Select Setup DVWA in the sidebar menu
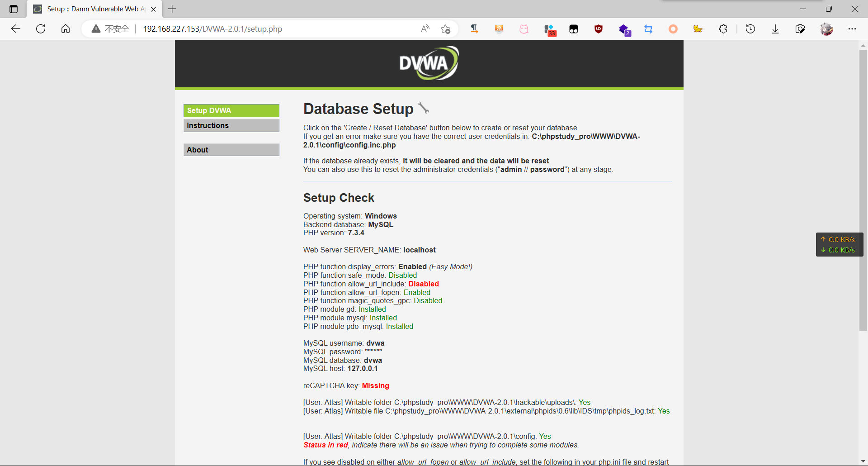 [x=231, y=110]
